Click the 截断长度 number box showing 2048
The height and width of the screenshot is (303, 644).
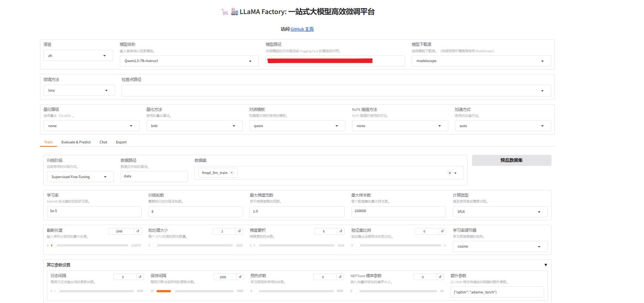(121, 231)
